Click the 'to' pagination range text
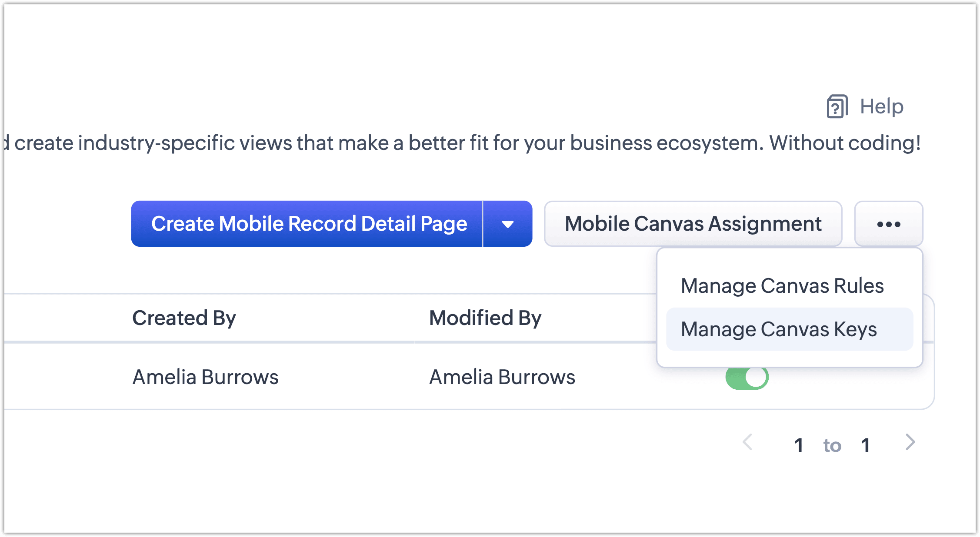Screen dimensions: 980x537 click(x=832, y=445)
